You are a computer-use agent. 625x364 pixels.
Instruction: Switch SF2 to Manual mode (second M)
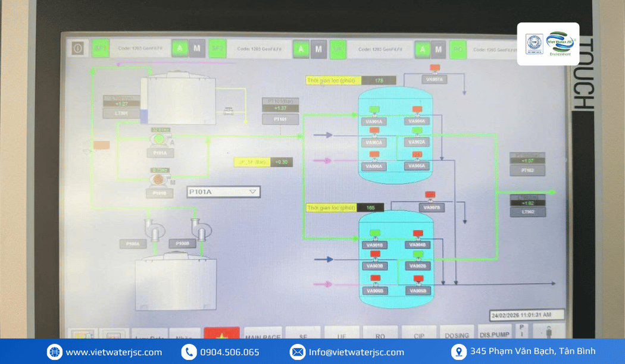click(x=318, y=49)
